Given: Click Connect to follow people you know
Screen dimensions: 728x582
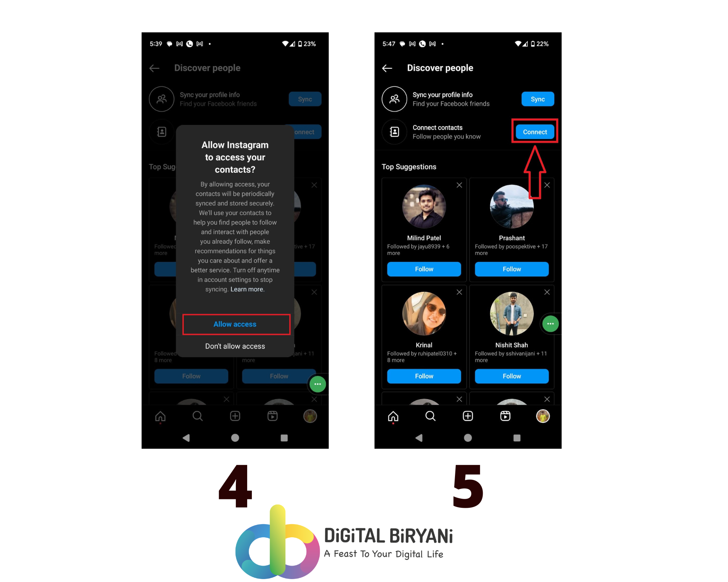Looking at the screenshot, I should pyautogui.click(x=534, y=131).
